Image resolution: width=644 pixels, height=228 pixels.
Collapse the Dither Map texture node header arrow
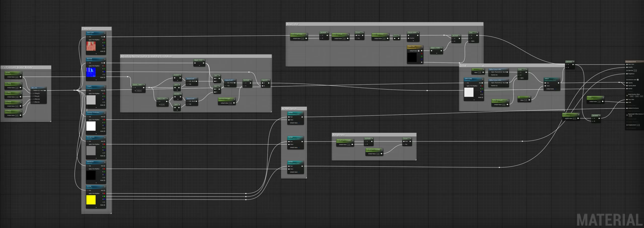tap(483, 79)
